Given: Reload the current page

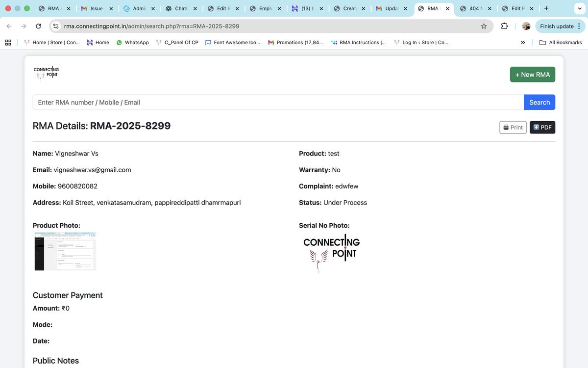Looking at the screenshot, I should pos(38,26).
